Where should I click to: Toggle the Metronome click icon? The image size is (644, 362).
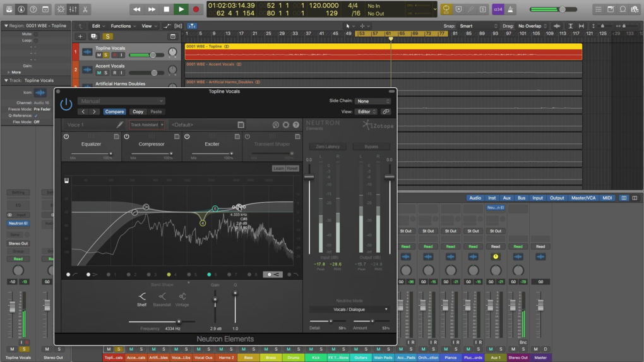[x=510, y=9]
